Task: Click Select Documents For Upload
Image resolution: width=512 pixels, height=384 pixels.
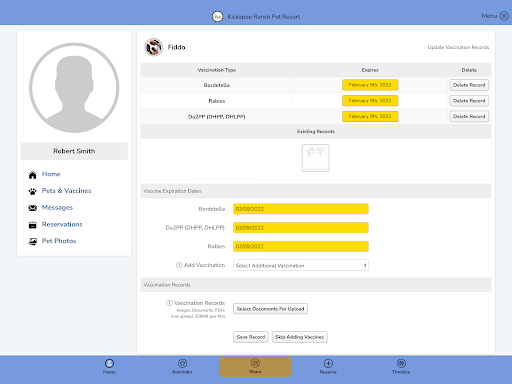Action: point(270,309)
